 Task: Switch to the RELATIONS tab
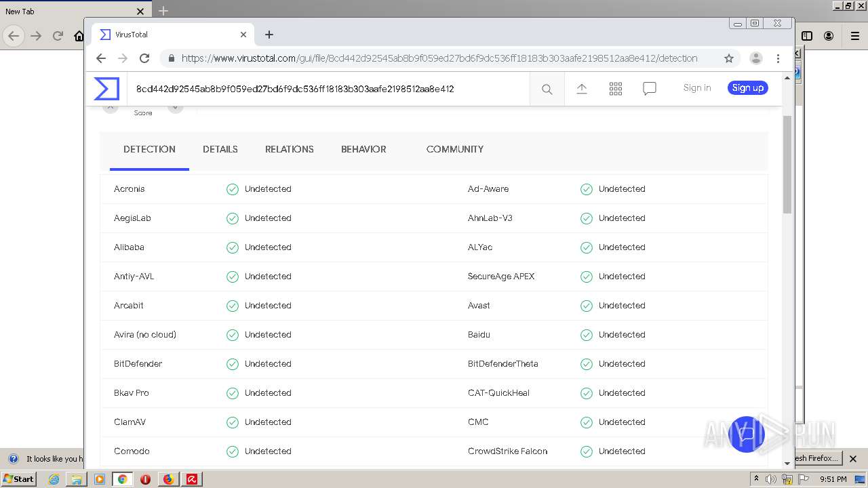290,149
